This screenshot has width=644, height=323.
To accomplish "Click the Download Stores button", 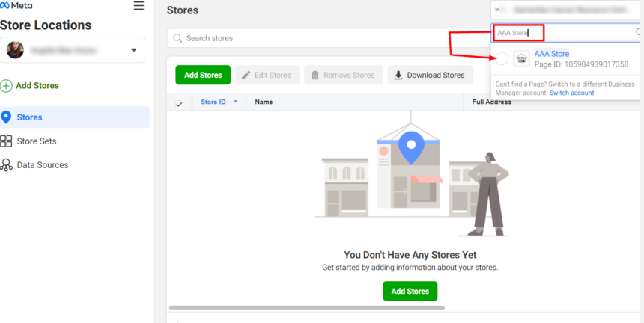I will (x=430, y=75).
